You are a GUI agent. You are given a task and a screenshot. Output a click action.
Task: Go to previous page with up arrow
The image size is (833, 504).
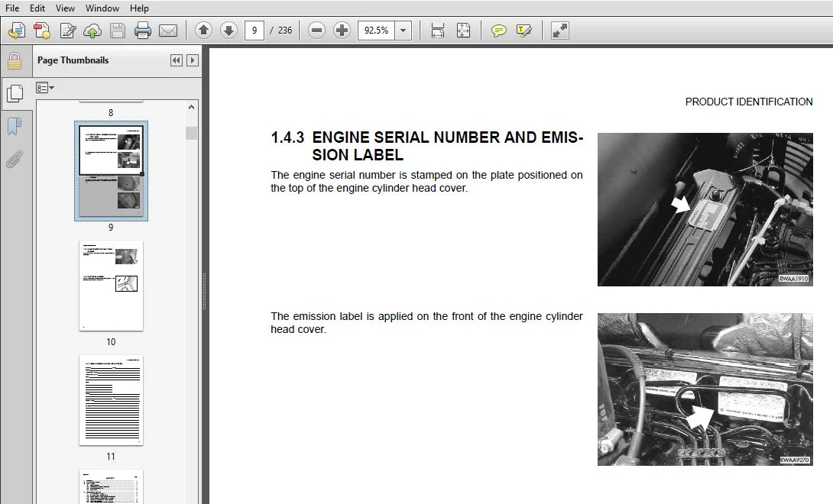(203, 31)
